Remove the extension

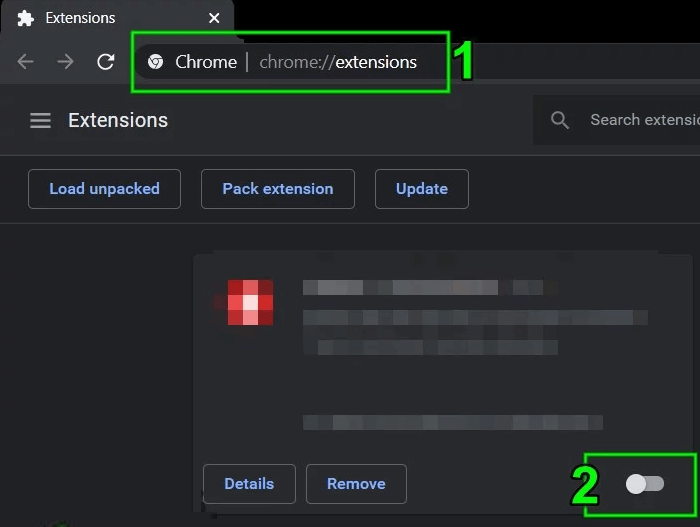pyautogui.click(x=356, y=484)
